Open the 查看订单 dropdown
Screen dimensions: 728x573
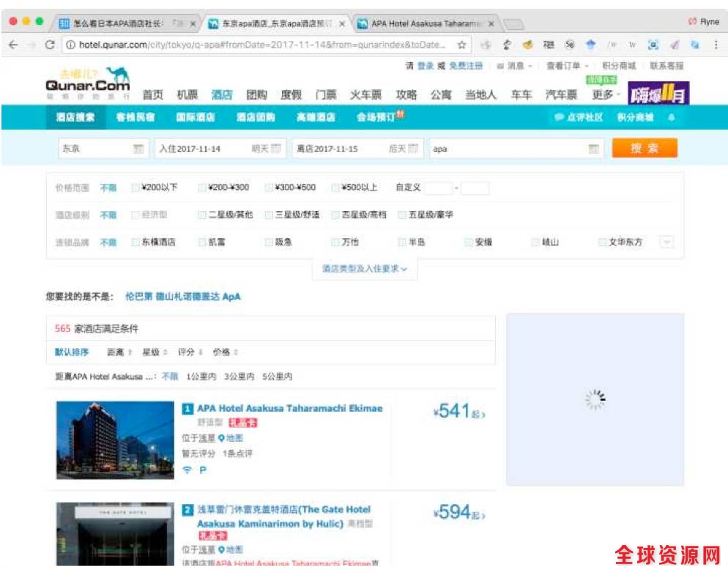coord(568,66)
